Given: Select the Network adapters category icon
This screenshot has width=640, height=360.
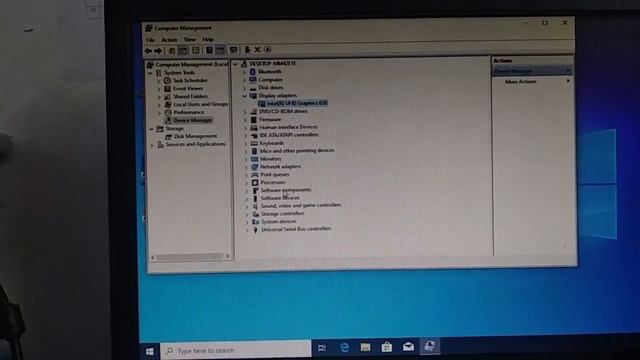Looking at the screenshot, I should [x=254, y=167].
